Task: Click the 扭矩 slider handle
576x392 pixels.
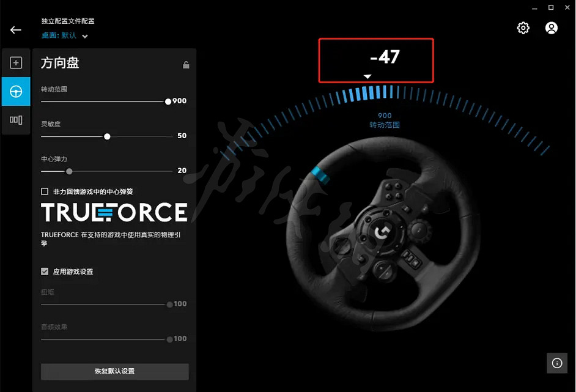Action: [169, 305]
